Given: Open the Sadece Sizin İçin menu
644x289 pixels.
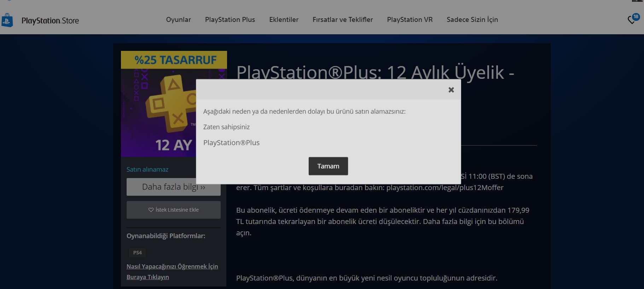Looking at the screenshot, I should (472, 20).
